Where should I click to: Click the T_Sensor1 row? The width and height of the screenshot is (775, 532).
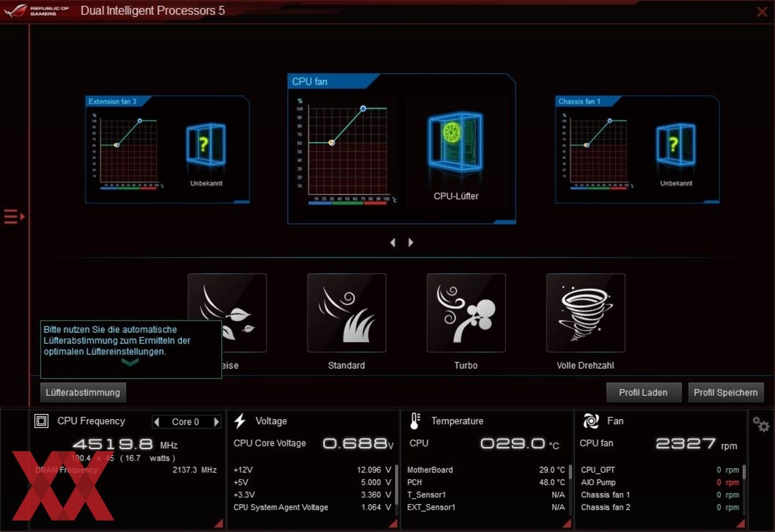click(486, 495)
